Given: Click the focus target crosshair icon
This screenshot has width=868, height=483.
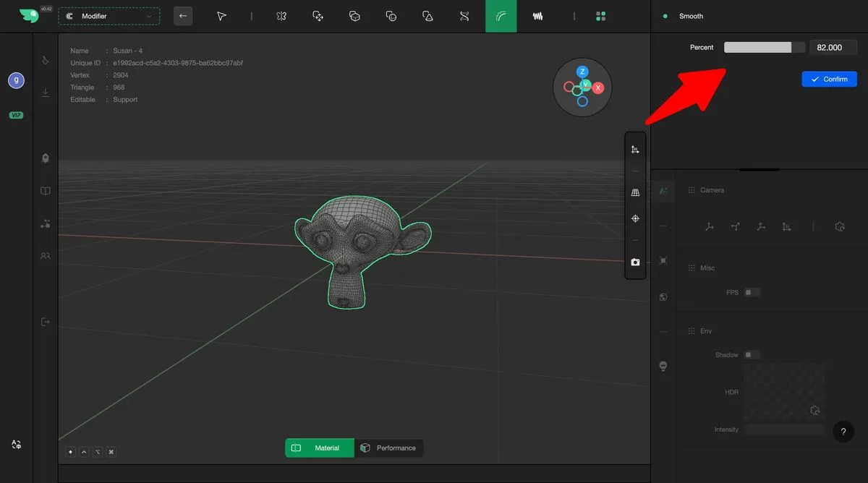Looking at the screenshot, I should [635, 218].
